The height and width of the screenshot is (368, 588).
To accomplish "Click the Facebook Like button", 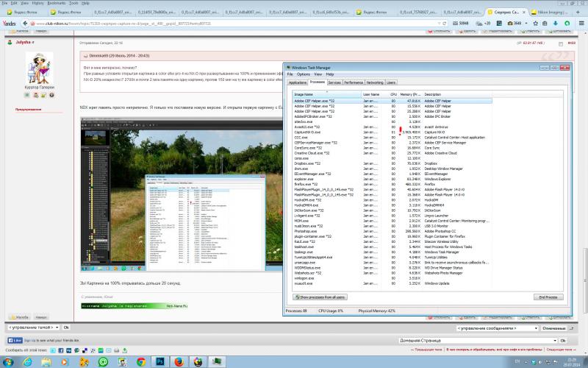I will (x=15, y=340).
